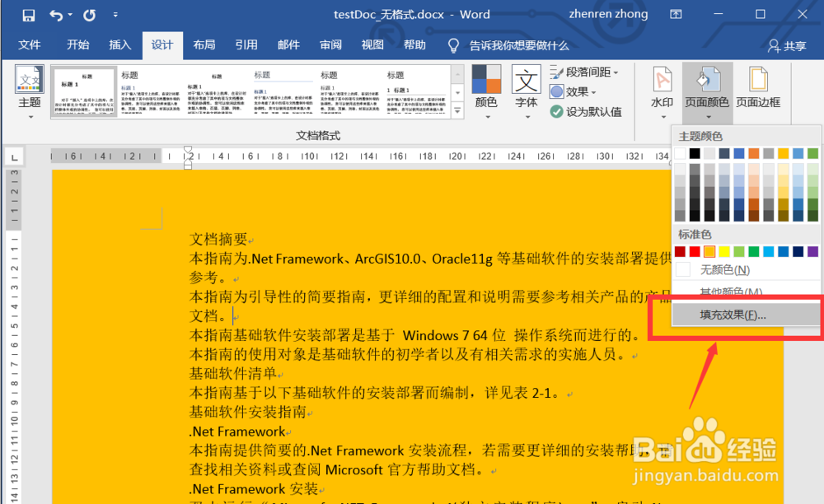Viewport: 824px width, 504px height.
Task: Open the 段落间距 dropdown
Action: pos(585,72)
